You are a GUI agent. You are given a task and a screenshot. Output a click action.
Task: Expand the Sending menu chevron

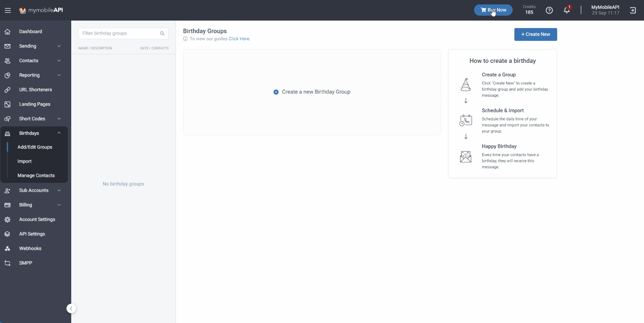click(59, 46)
